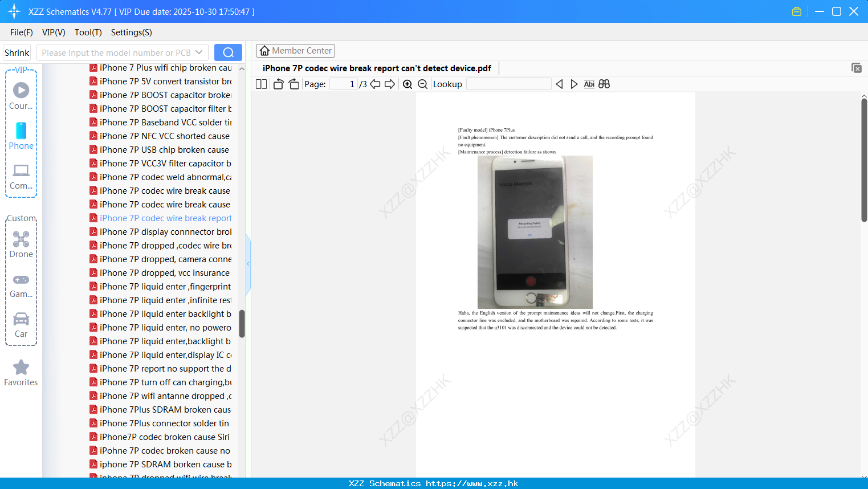The width and height of the screenshot is (868, 489).
Task: Open iPhone 7P VCC3V filter capacitor file
Action: point(161,164)
